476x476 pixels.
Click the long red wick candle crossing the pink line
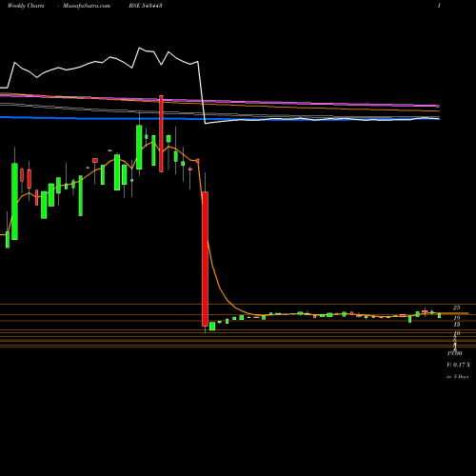(161, 133)
